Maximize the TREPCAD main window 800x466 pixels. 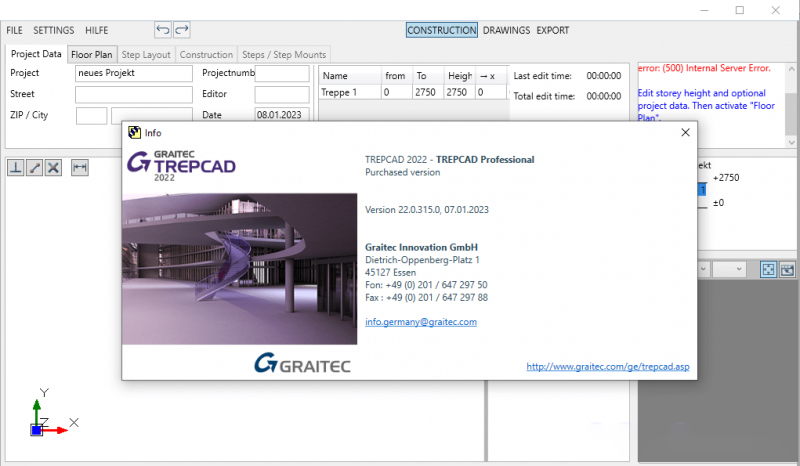pyautogui.click(x=740, y=10)
